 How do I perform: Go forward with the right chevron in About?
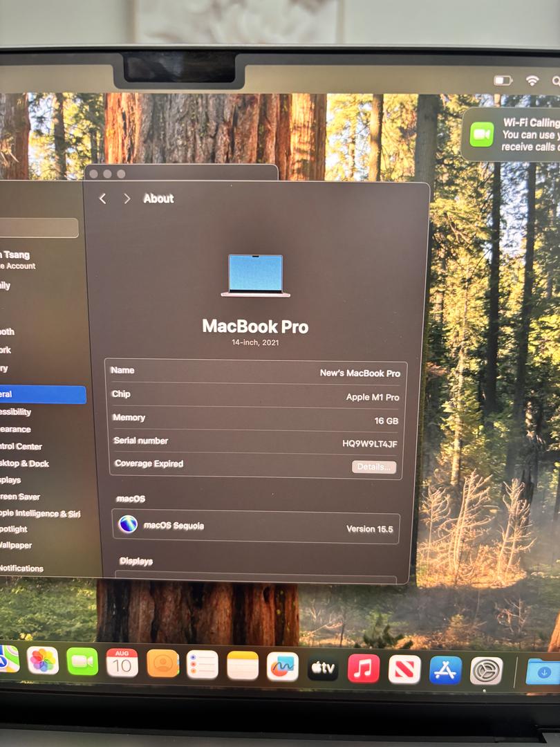(x=127, y=199)
